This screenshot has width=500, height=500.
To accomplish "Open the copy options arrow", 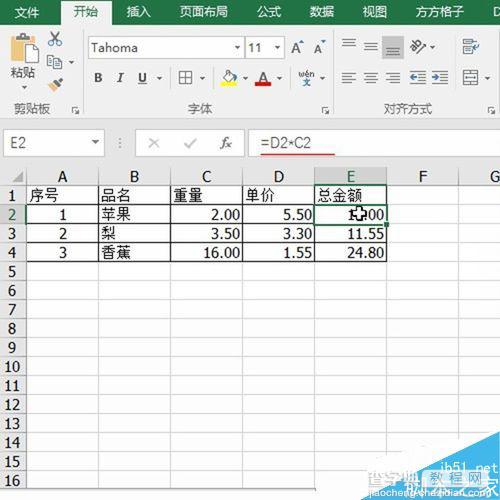I will coord(71,62).
